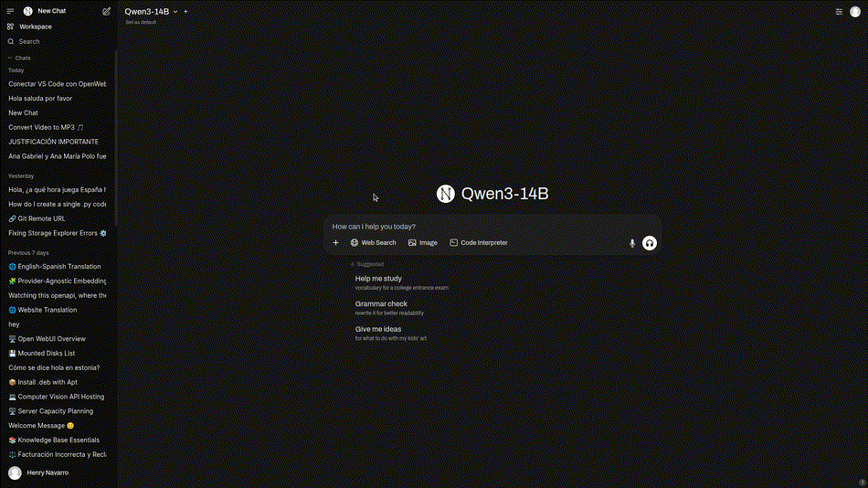Open Computer Vision API Hosting chat

coord(57,397)
